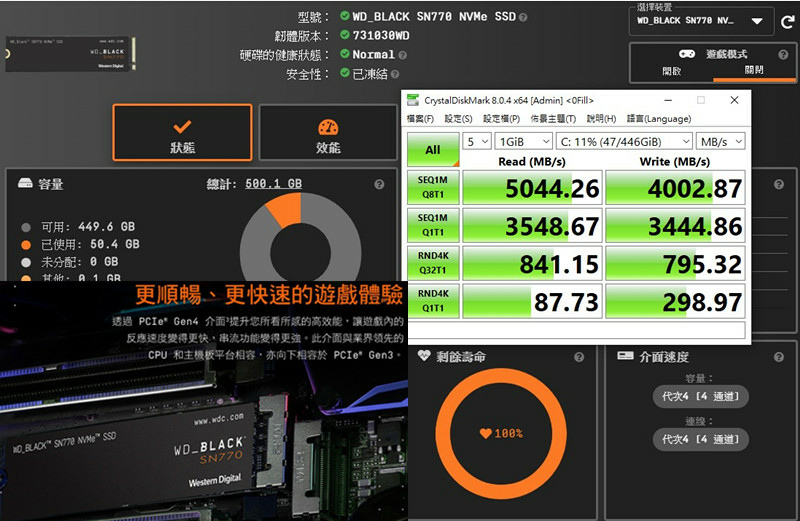The height and width of the screenshot is (521, 800).
Task: Click SEQ1M Q8T1 read value 5044.26
Action: [532, 187]
